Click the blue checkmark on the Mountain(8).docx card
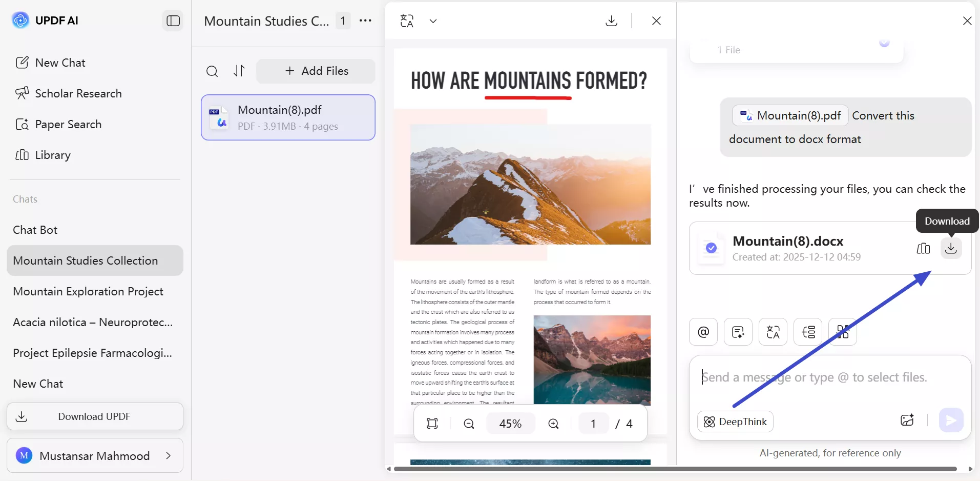This screenshot has height=481, width=980. (711, 248)
